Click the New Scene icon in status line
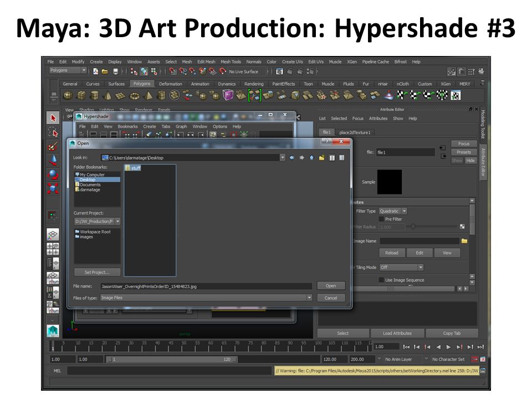This screenshot has height=399, width=532. [96, 71]
